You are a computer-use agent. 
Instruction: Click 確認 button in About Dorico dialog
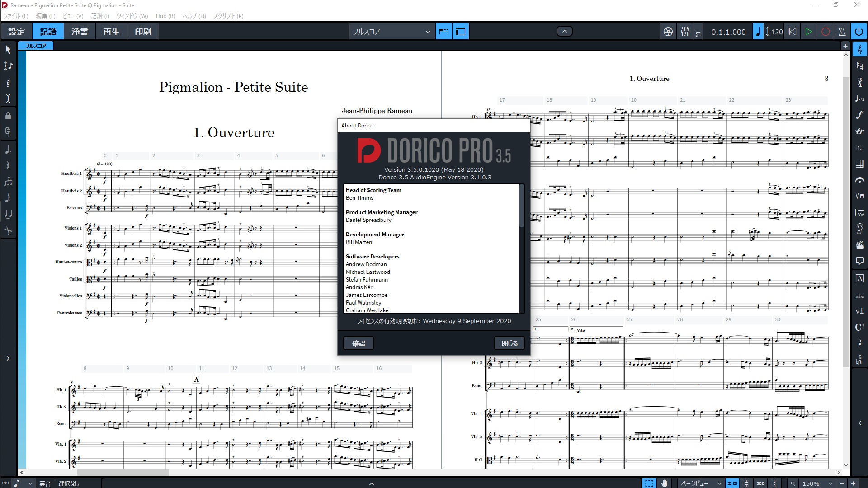tap(359, 343)
